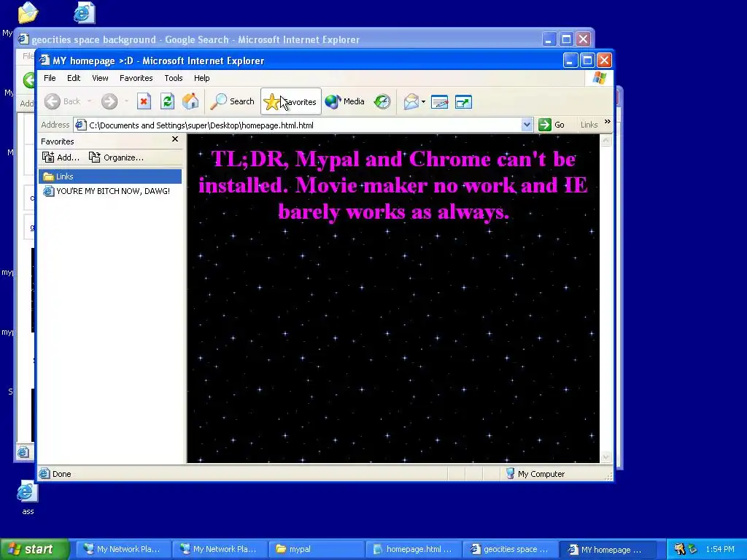Click second system tray icon beside clock
This screenshot has width=747, height=560.
point(693,549)
